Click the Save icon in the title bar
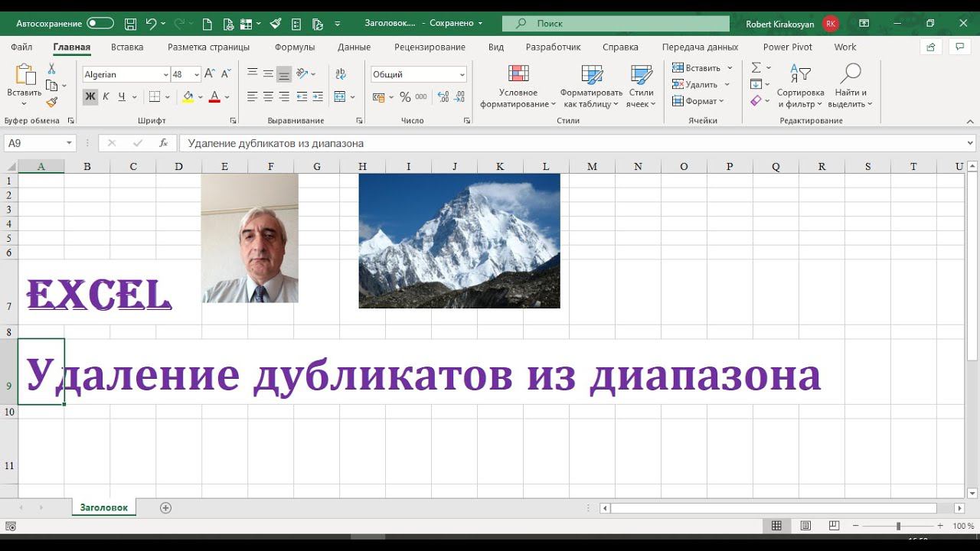 (130, 24)
